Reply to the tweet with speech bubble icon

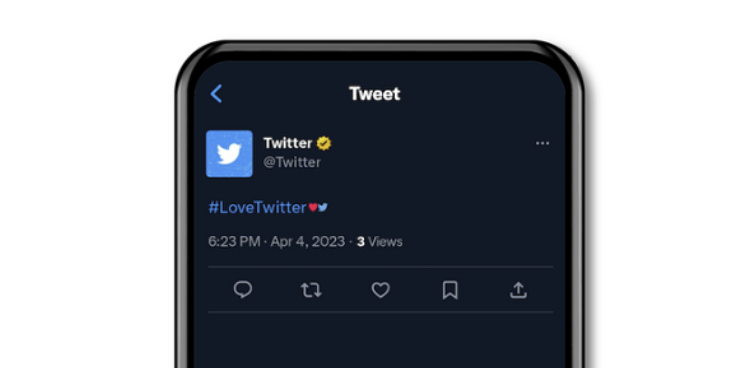pyautogui.click(x=243, y=290)
